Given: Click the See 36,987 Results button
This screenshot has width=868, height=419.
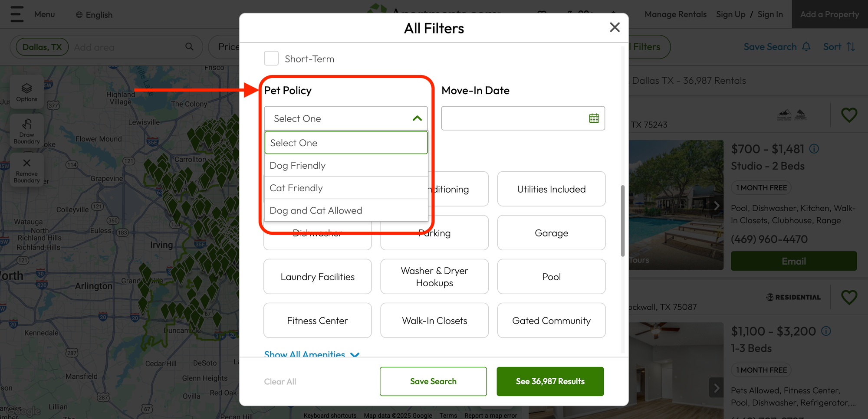Looking at the screenshot, I should click(x=550, y=381).
